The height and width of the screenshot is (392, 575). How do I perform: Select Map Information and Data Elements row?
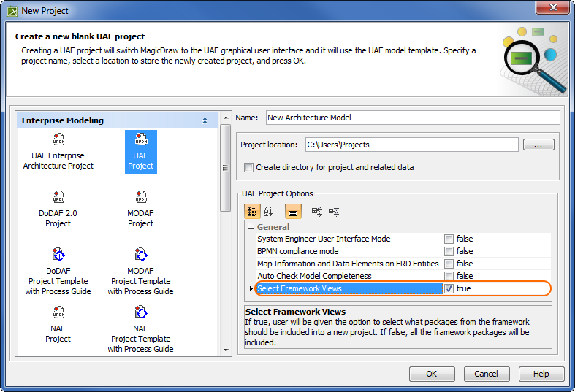(x=403, y=264)
